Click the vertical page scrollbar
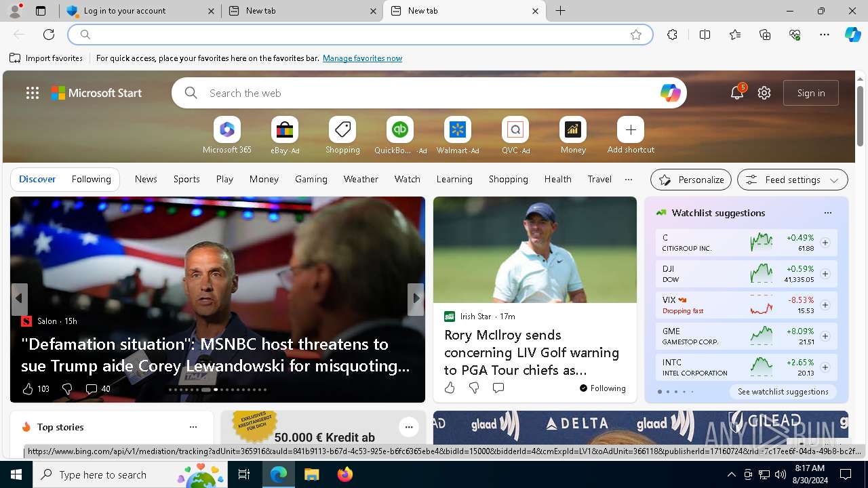 [860, 115]
